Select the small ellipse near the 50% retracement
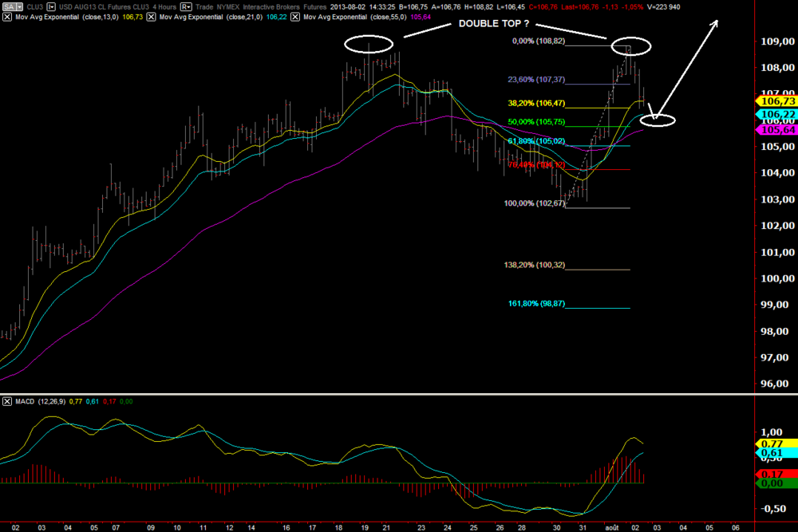This screenshot has height=532, width=798. pos(658,120)
